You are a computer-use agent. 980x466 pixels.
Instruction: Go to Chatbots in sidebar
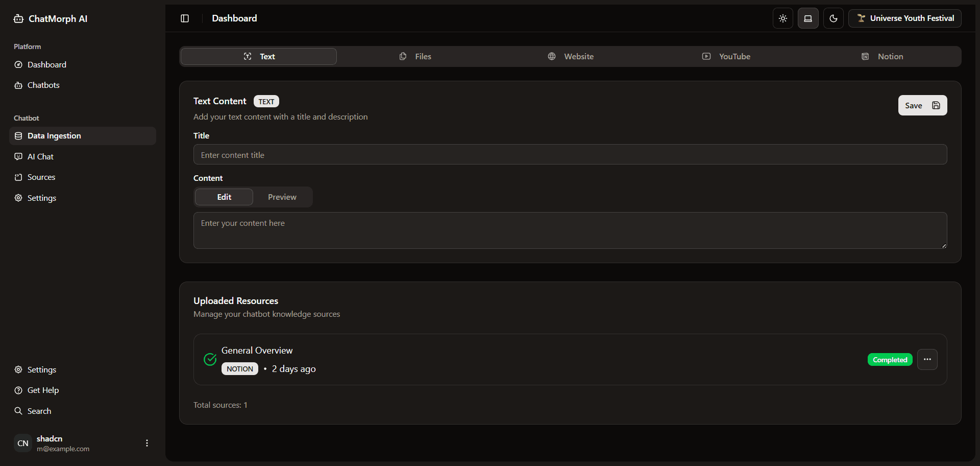click(x=43, y=85)
